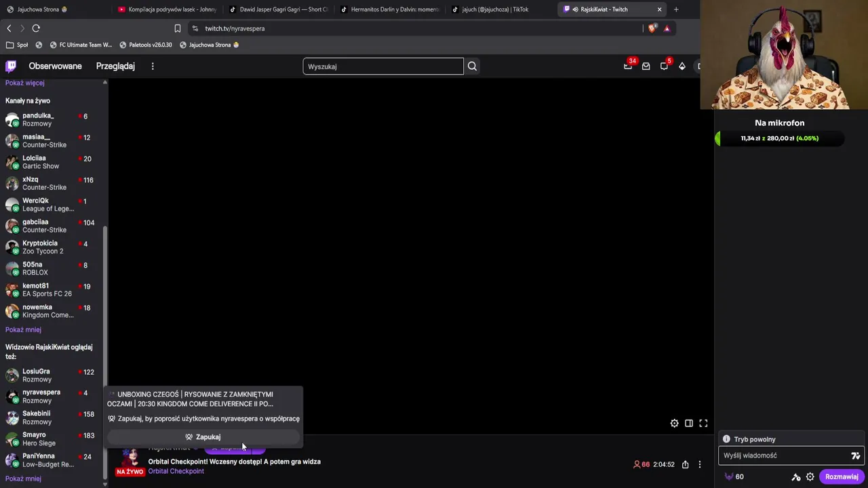The width and height of the screenshot is (868, 488).
Task: Open Społ bookmarks folder
Action: click(x=17, y=45)
